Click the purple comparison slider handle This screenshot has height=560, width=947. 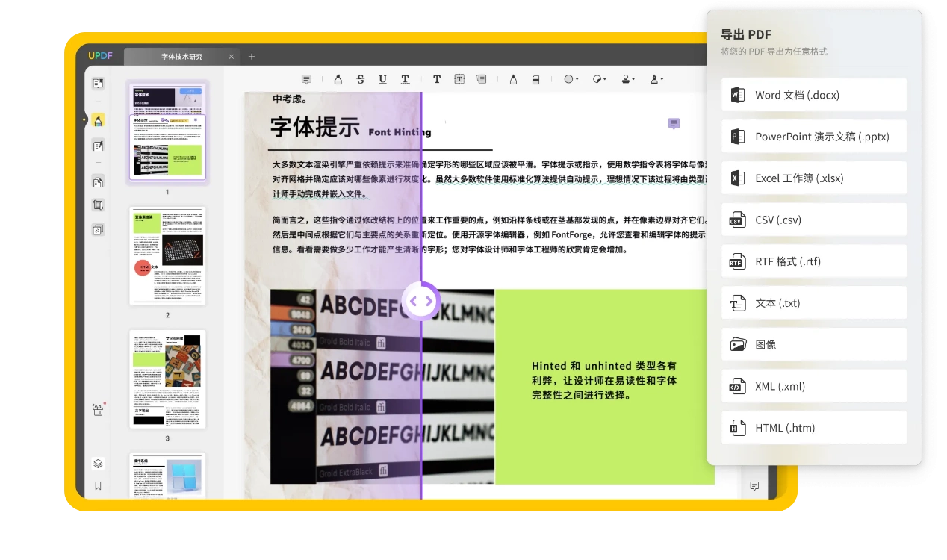point(421,301)
